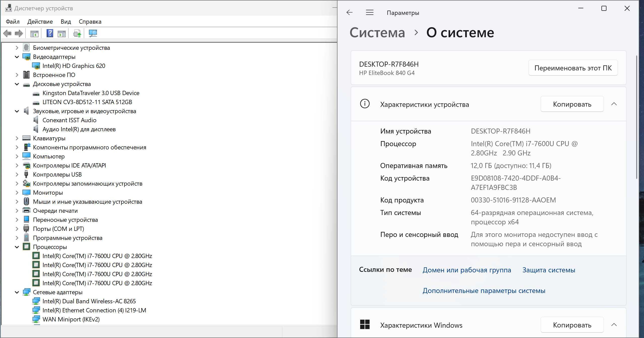The image size is (644, 338).
Task: Click the HP EliteBook 840 G4 model text
Action: (x=387, y=73)
